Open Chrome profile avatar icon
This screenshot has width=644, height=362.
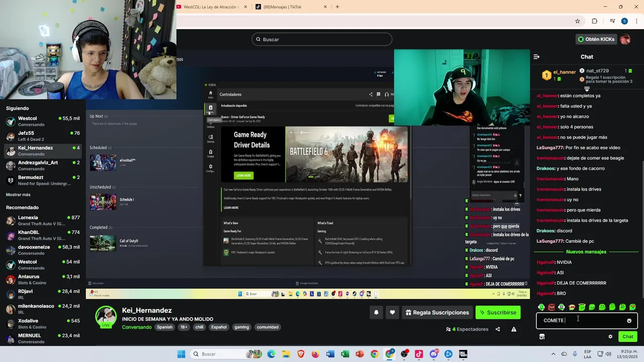pyautogui.click(x=624, y=21)
